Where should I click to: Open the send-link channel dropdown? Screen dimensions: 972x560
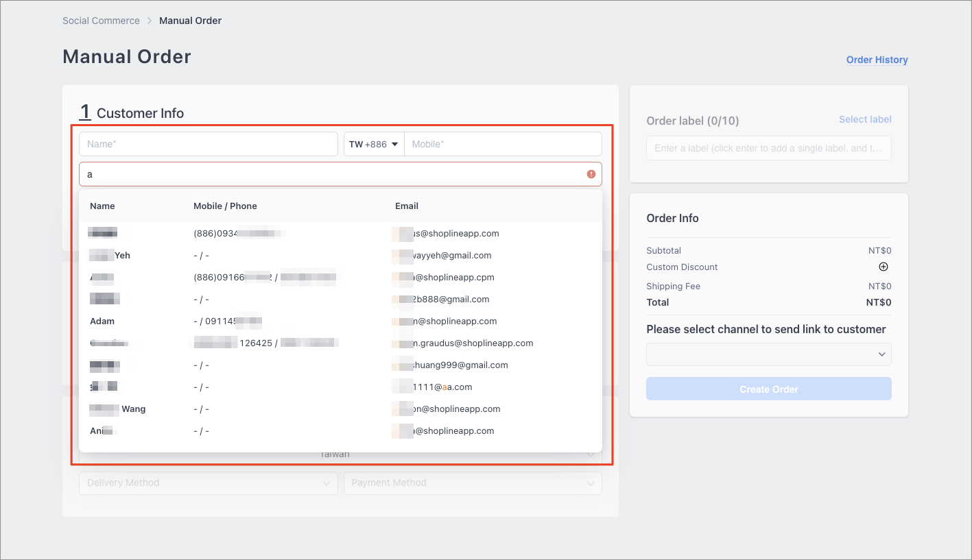768,354
